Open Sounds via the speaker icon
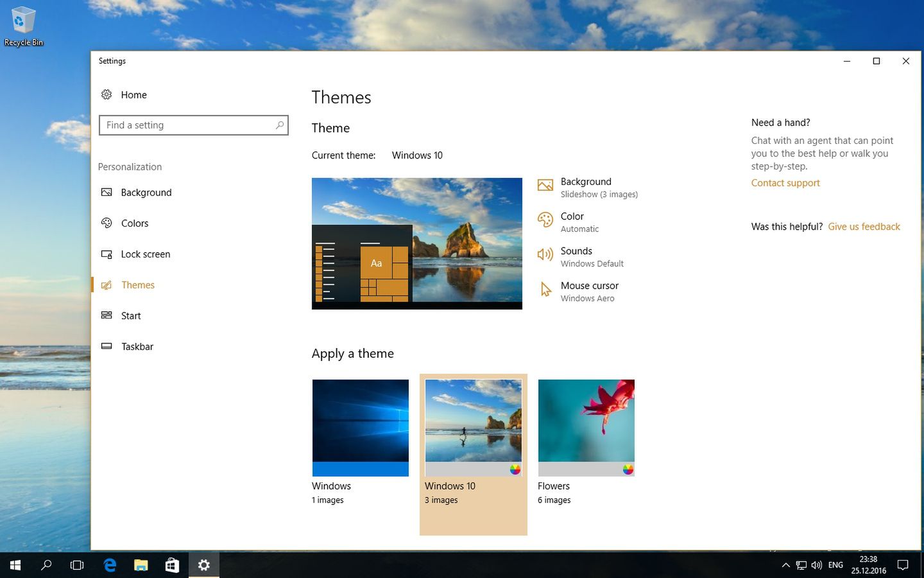924x578 pixels. (x=545, y=255)
